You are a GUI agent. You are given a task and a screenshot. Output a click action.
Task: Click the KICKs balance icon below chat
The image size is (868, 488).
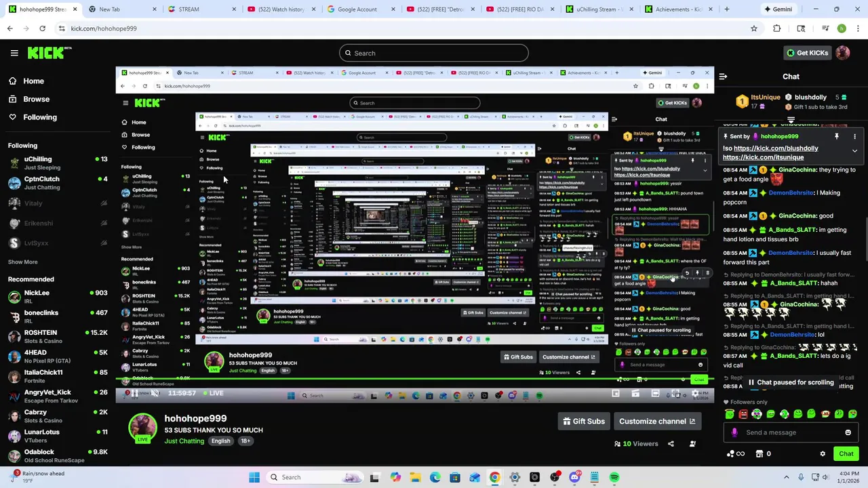click(731, 454)
